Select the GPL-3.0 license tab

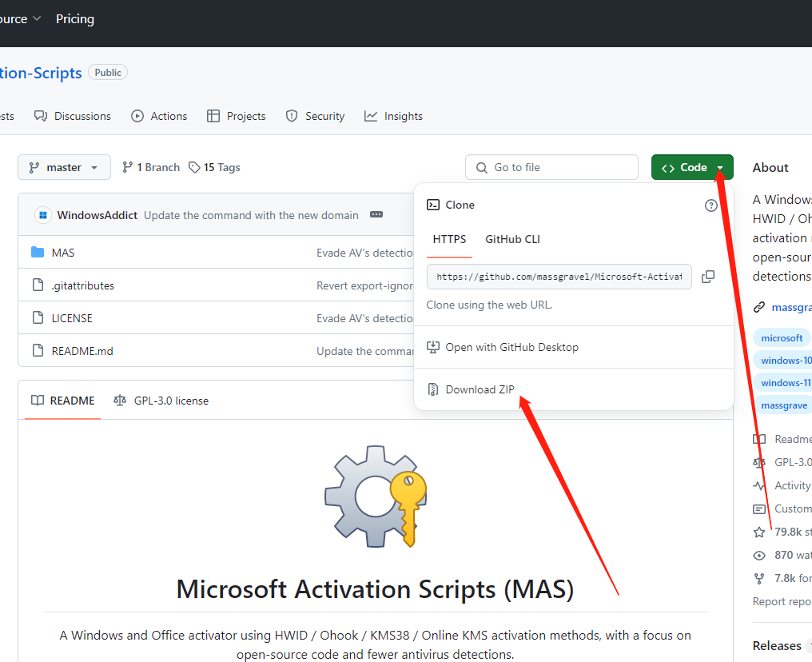coord(161,401)
